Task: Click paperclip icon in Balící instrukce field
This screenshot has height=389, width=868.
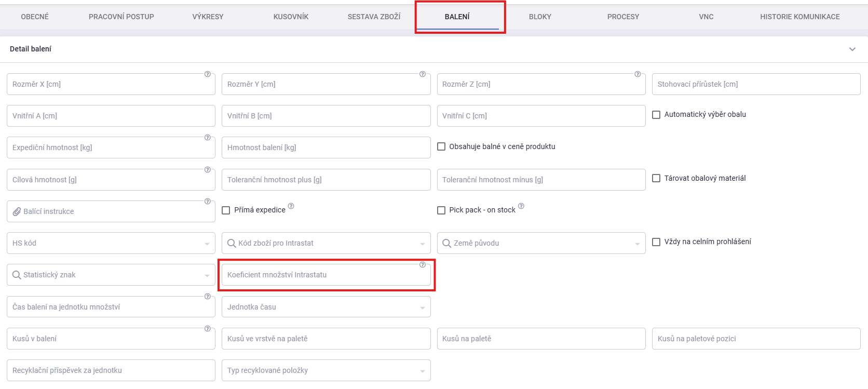Action: click(x=17, y=212)
